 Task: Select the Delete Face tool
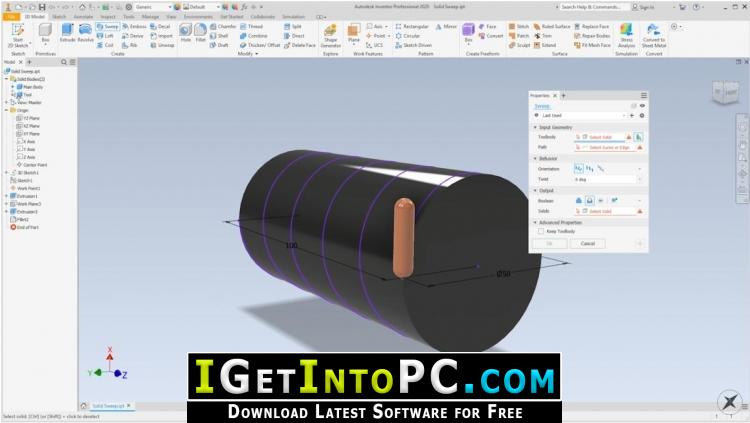click(x=300, y=45)
